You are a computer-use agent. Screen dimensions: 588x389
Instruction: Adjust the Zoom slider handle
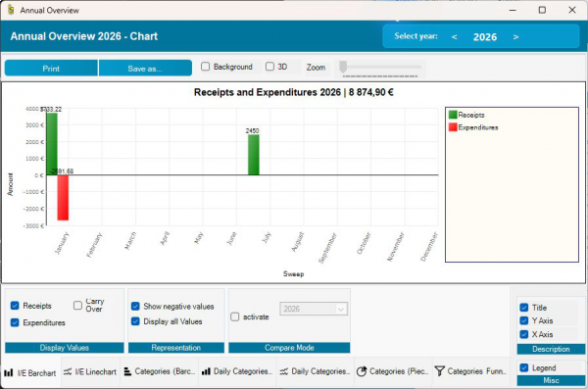(x=343, y=67)
